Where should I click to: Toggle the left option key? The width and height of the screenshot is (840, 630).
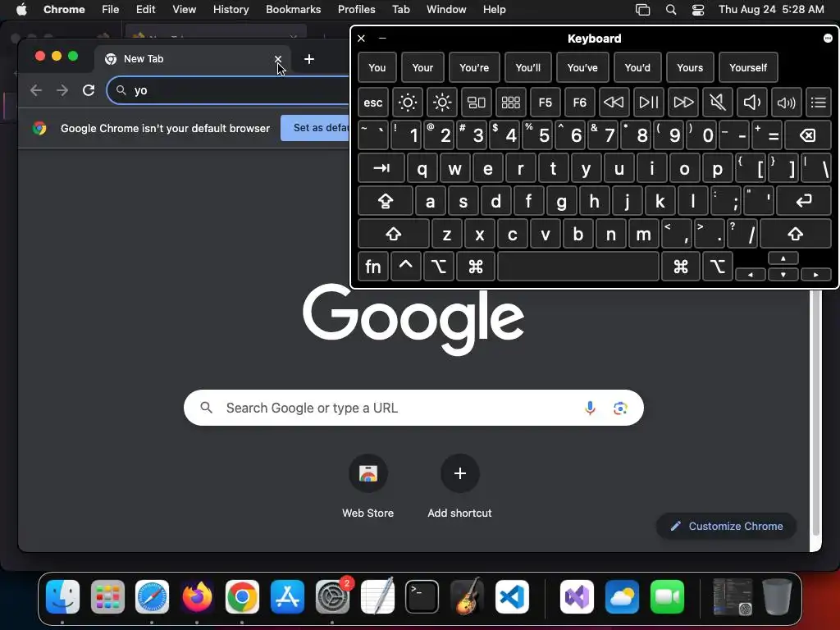coord(439,267)
